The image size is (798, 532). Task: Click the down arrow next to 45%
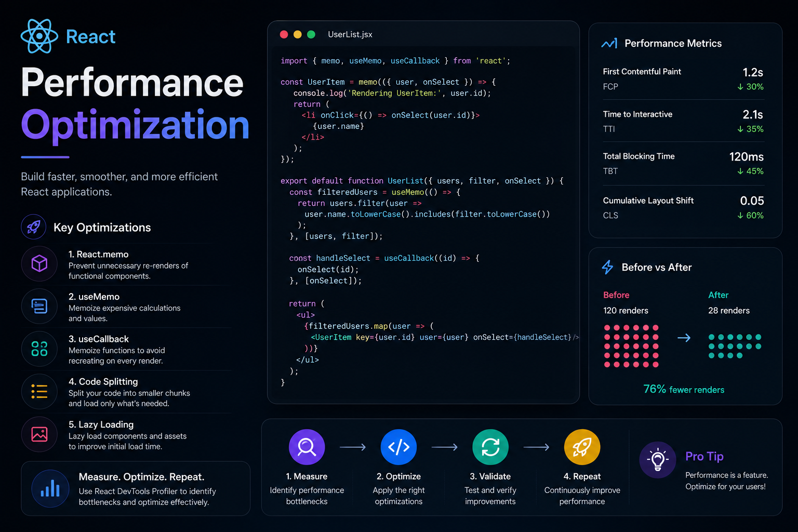pos(740,171)
